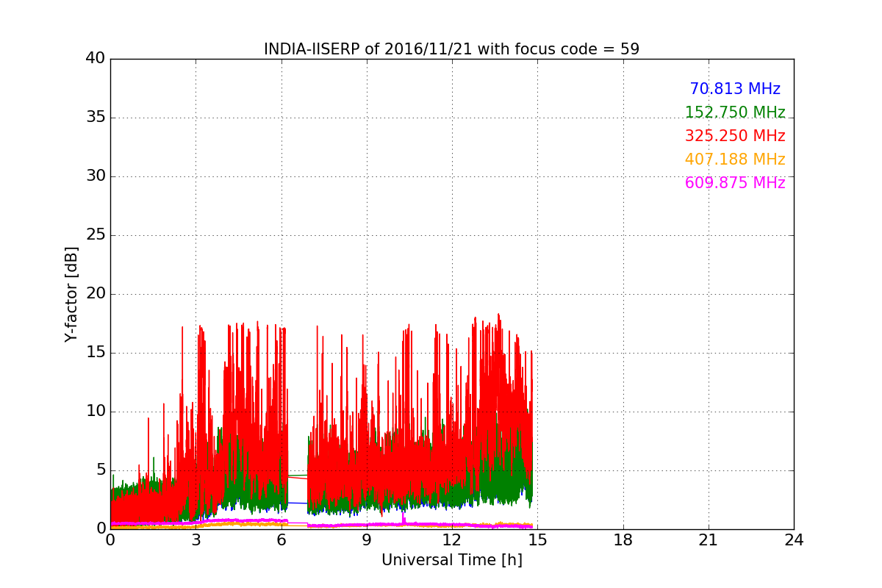Select the 407.188 MHz legend label
Image resolution: width=882 pixels, height=588 pixels.
[735, 159]
